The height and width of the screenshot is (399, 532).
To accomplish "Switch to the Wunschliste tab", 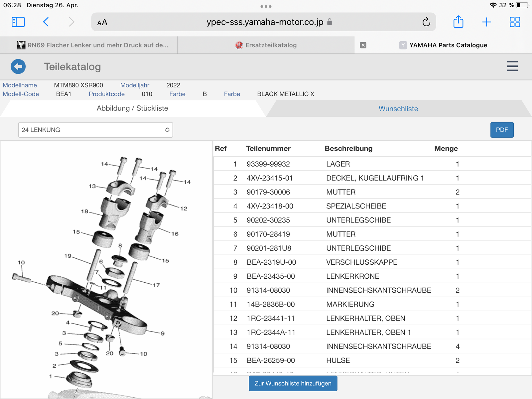I will click(x=398, y=109).
